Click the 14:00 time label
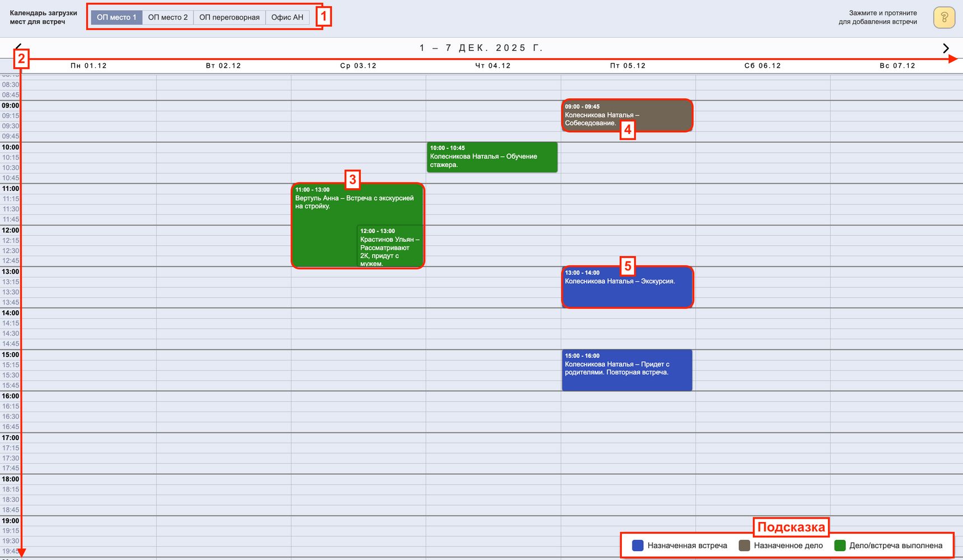The image size is (963, 560). coord(11,313)
